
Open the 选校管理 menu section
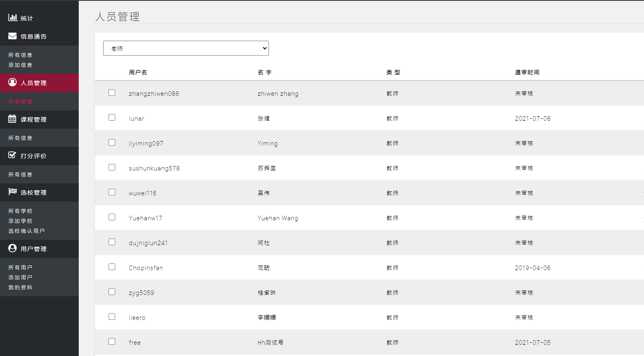[x=39, y=193]
